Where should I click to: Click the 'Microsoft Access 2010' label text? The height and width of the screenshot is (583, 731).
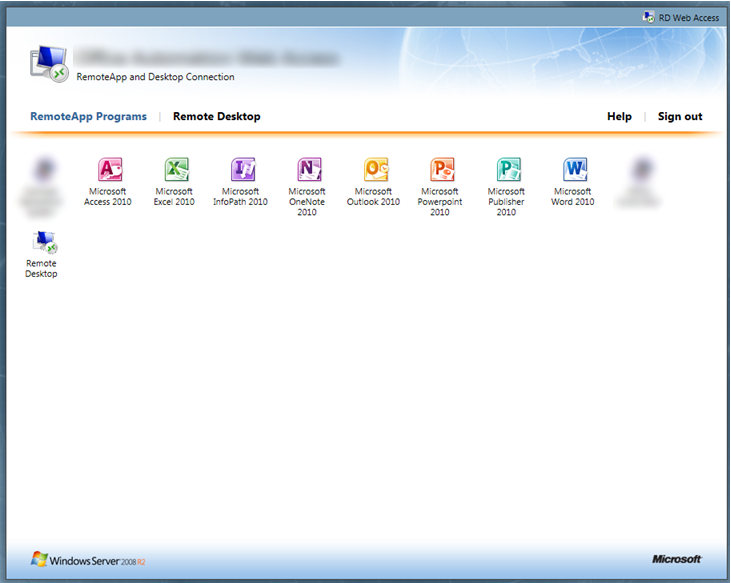click(x=108, y=197)
